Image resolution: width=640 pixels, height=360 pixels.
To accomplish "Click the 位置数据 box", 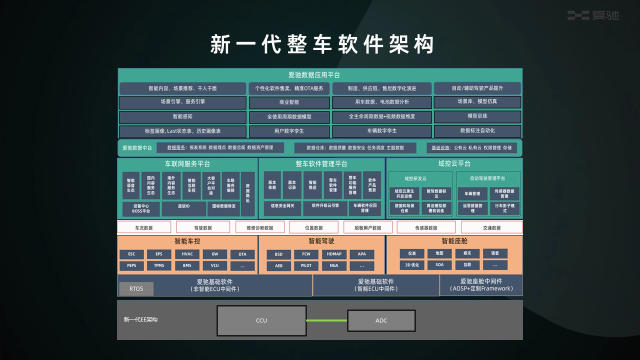I will [x=314, y=227].
